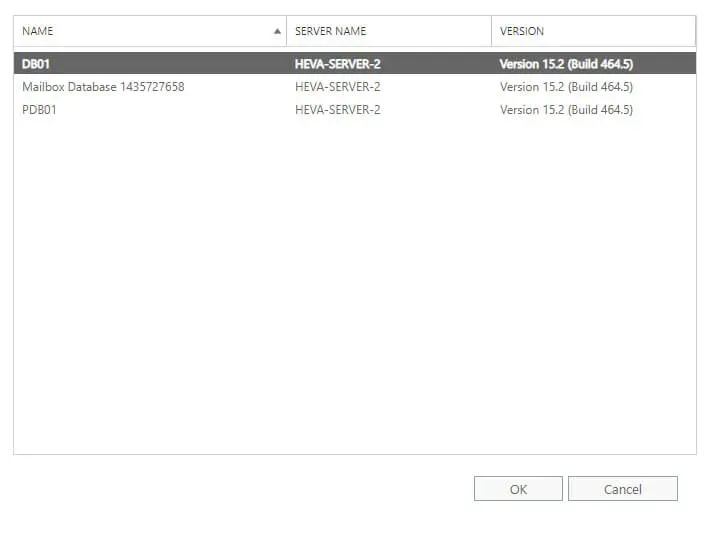
Task: Click the OK button
Action: [518, 489]
